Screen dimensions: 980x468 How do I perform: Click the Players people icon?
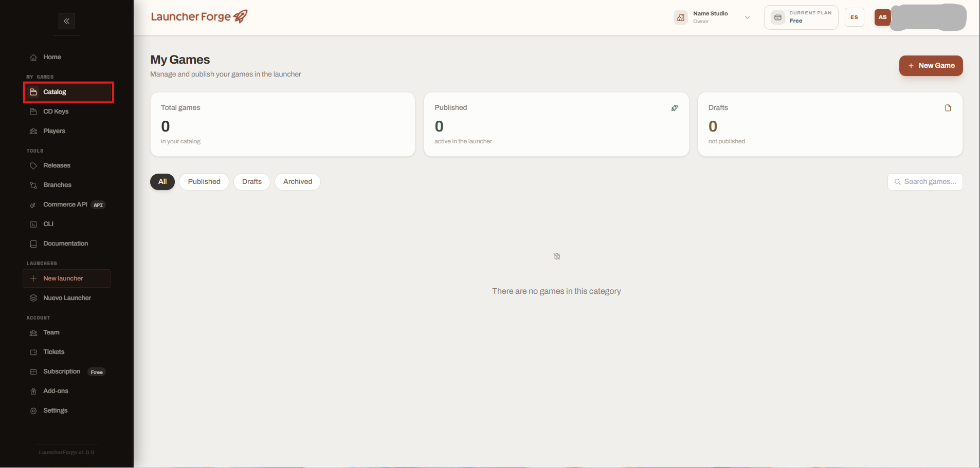tap(33, 131)
